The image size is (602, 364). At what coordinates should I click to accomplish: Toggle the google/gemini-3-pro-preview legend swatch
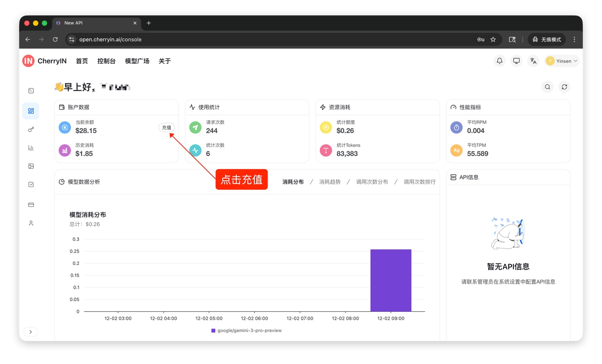[x=214, y=331]
